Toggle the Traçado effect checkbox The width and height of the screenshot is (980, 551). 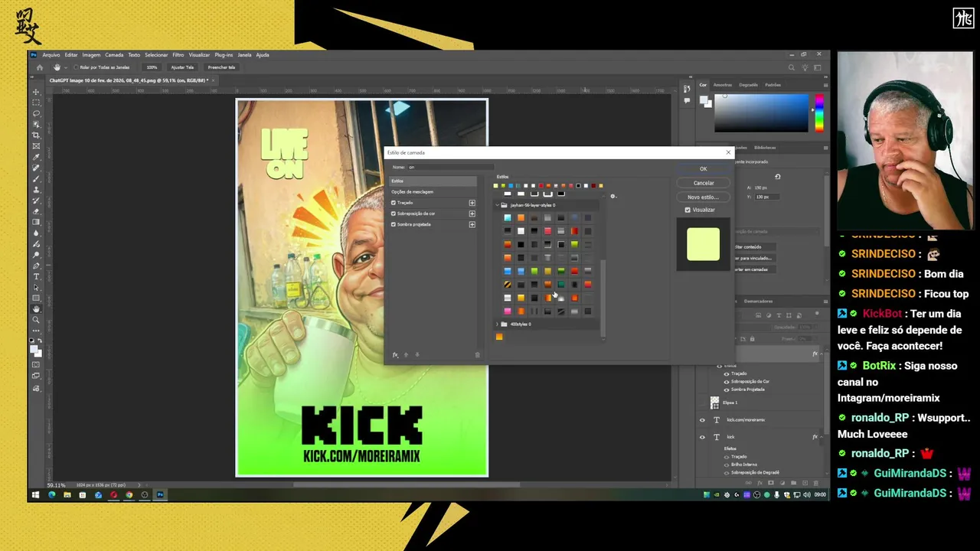(x=394, y=203)
